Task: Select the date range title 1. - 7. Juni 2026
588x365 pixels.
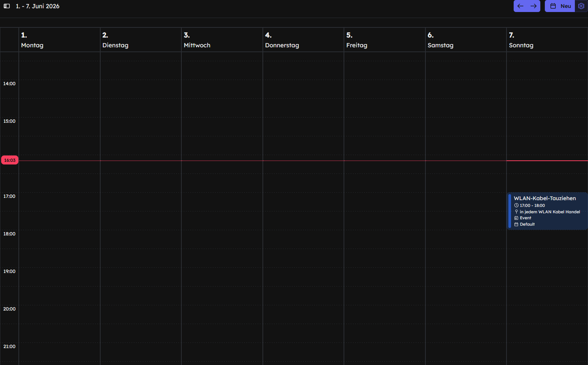Action: pos(38,6)
